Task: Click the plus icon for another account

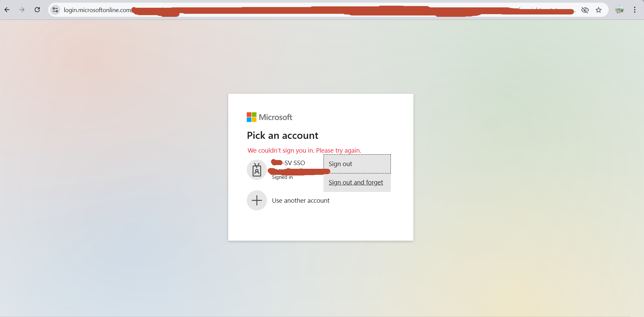Action: [x=257, y=200]
